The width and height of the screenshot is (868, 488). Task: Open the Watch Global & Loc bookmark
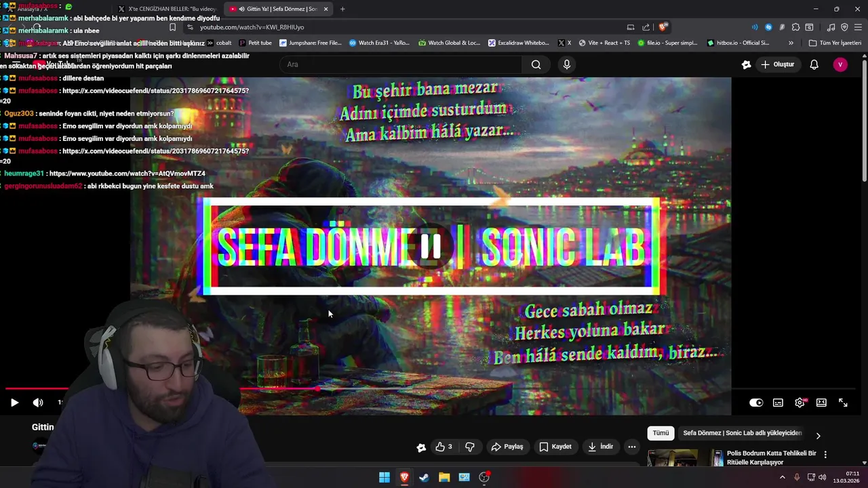pos(450,43)
